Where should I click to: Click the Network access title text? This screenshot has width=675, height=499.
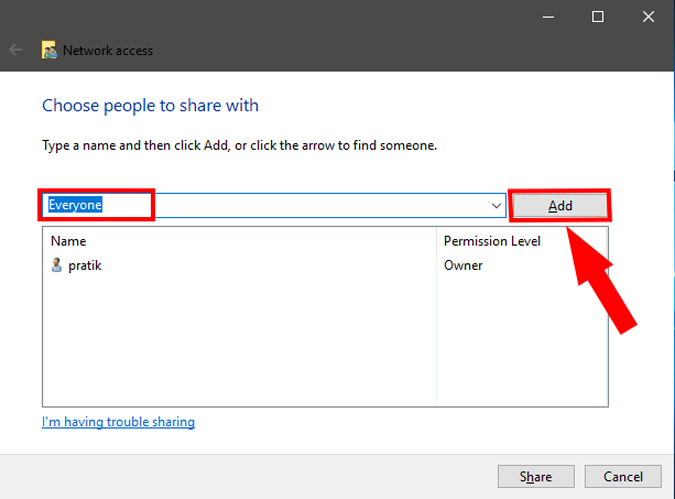(x=108, y=50)
